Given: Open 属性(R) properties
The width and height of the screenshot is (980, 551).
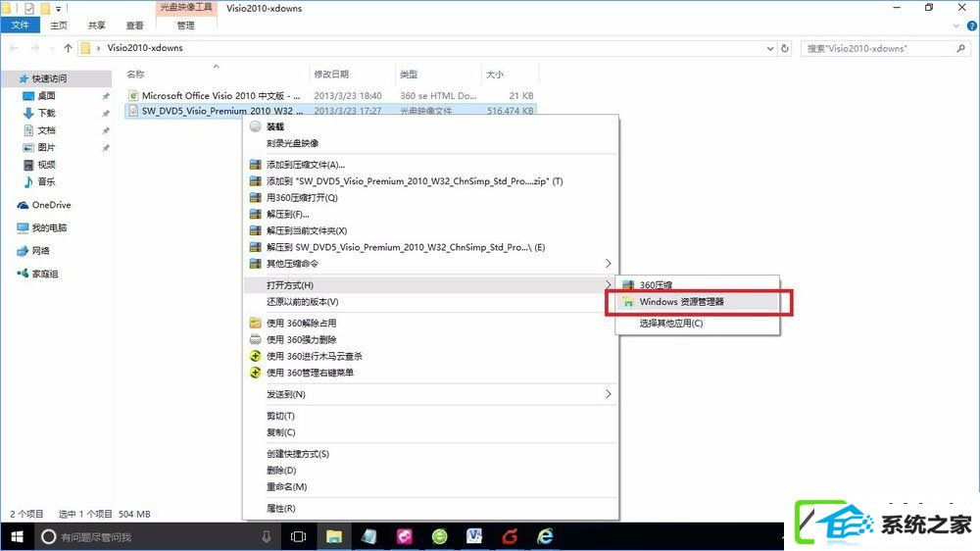Looking at the screenshot, I should [280, 509].
